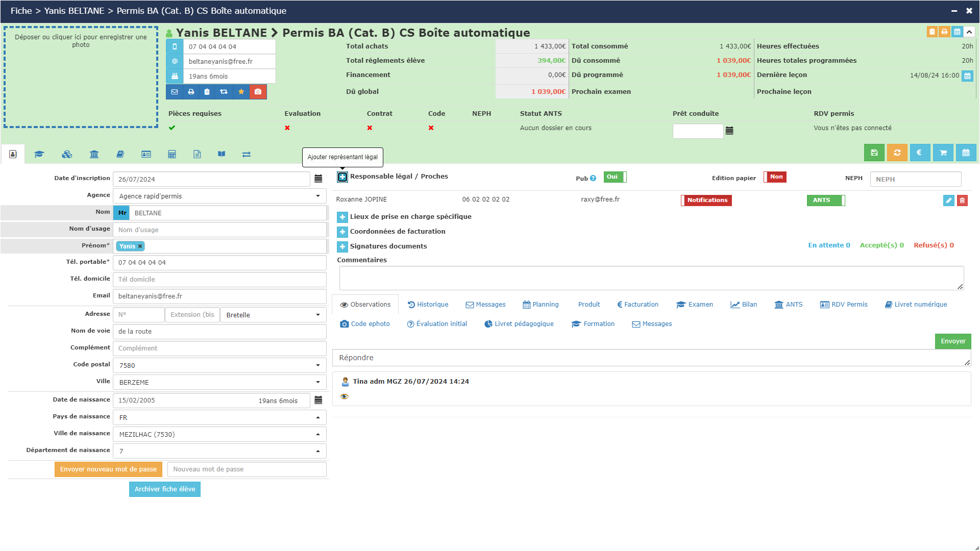Click the blue shopping cart button
This screenshot has width=980, height=551.
(943, 153)
